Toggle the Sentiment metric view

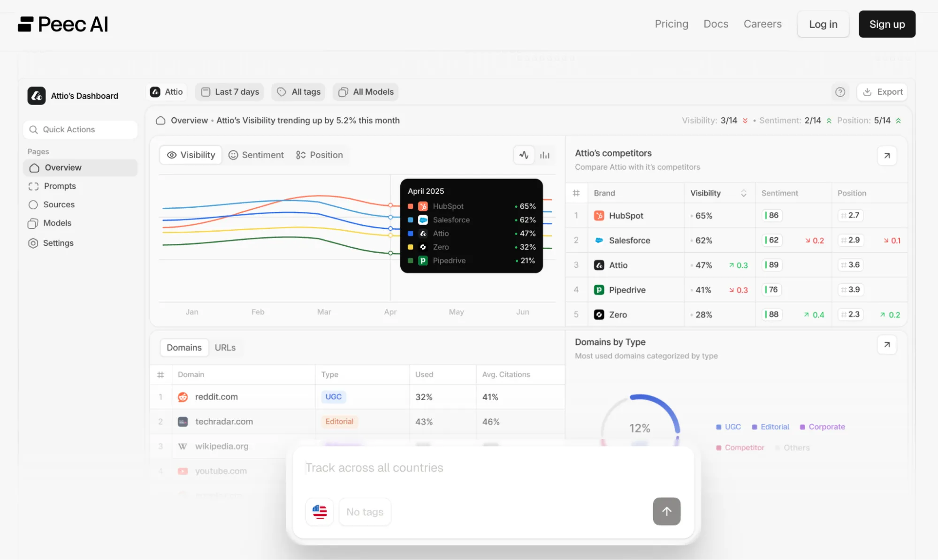point(256,155)
